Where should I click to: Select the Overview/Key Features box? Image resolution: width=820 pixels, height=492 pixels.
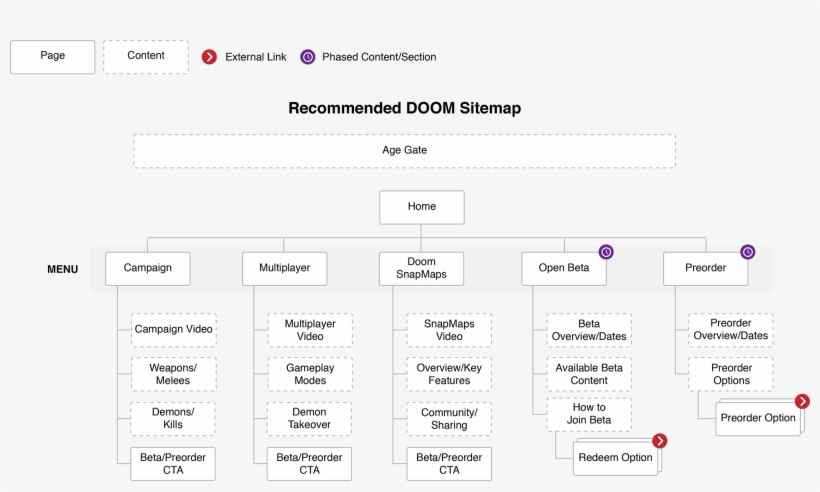(x=449, y=374)
